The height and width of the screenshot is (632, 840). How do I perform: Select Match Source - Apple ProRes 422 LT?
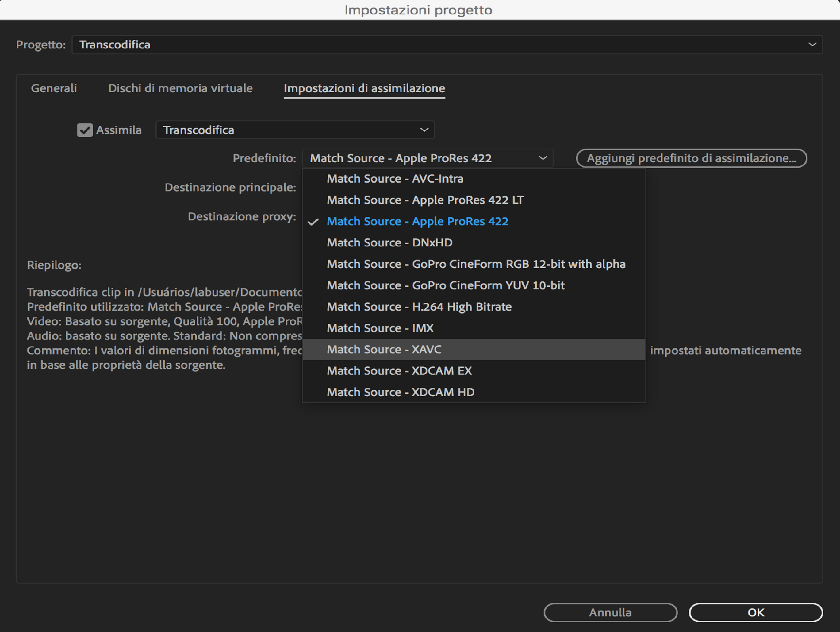tap(425, 200)
